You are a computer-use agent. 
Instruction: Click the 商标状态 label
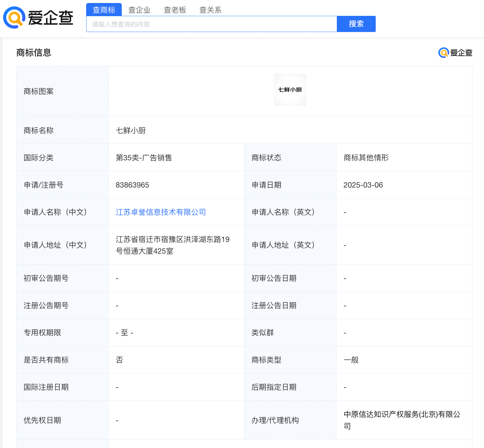click(267, 158)
